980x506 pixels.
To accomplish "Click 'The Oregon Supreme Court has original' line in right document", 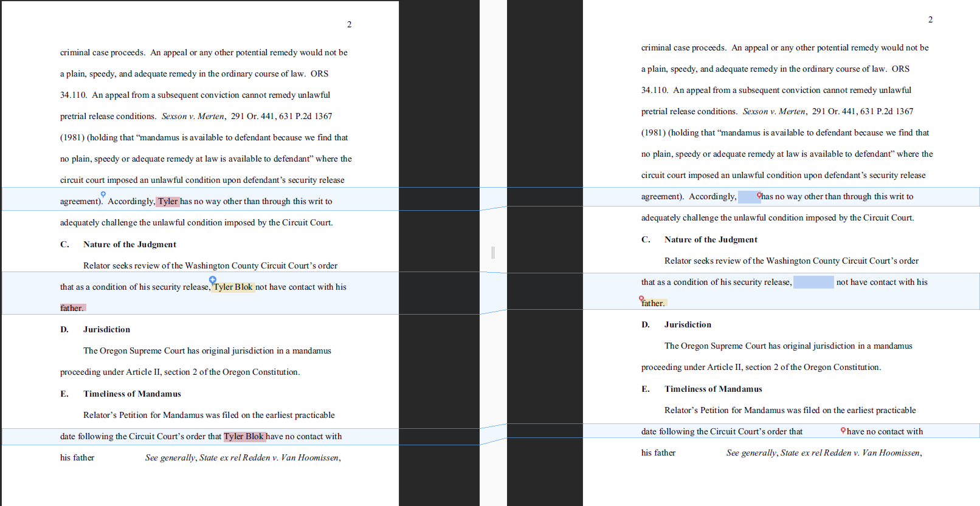I will coord(788,346).
